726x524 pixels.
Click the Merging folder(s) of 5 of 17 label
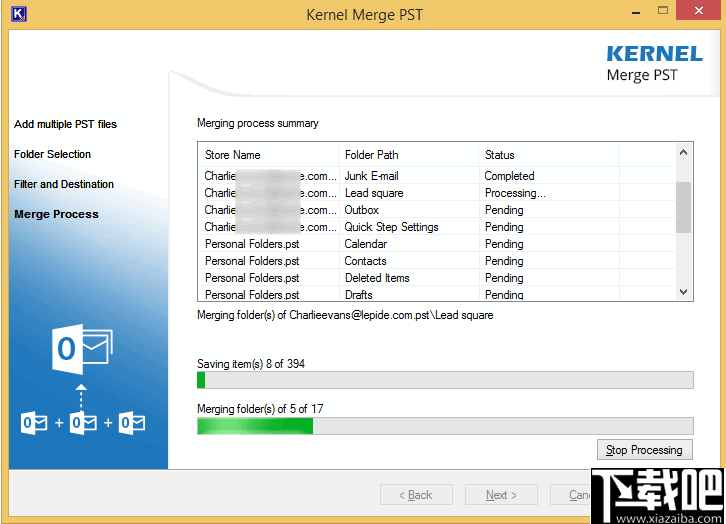click(x=260, y=409)
